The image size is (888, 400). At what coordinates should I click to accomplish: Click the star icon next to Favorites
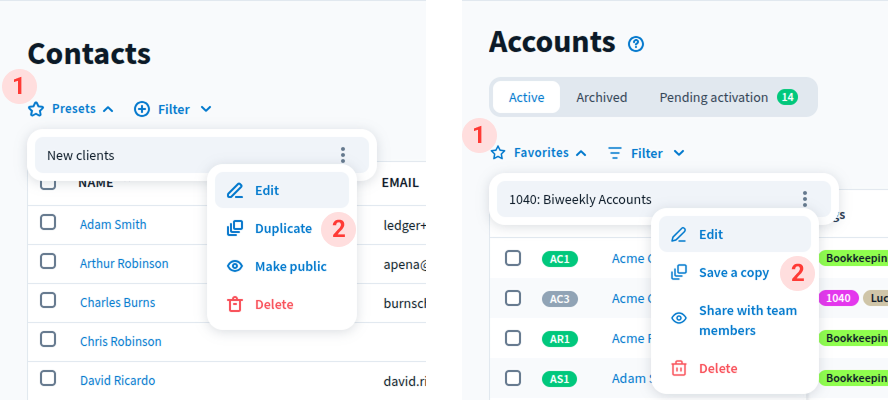tap(498, 153)
